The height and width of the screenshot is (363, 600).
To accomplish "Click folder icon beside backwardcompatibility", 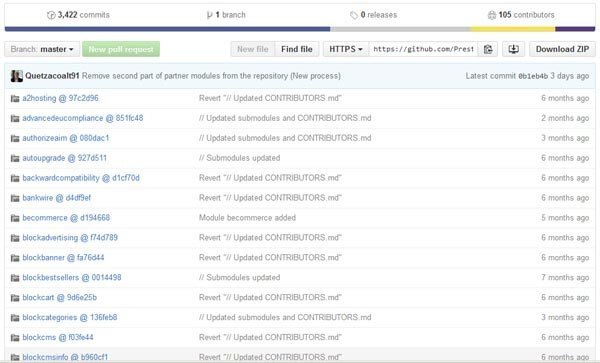I will click(15, 178).
